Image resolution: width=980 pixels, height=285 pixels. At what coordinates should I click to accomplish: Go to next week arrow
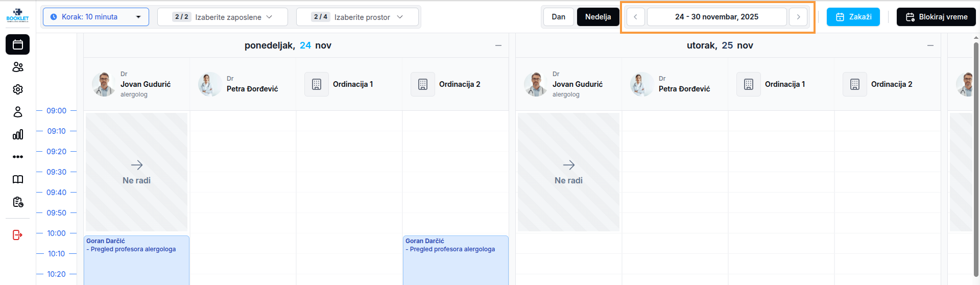798,17
